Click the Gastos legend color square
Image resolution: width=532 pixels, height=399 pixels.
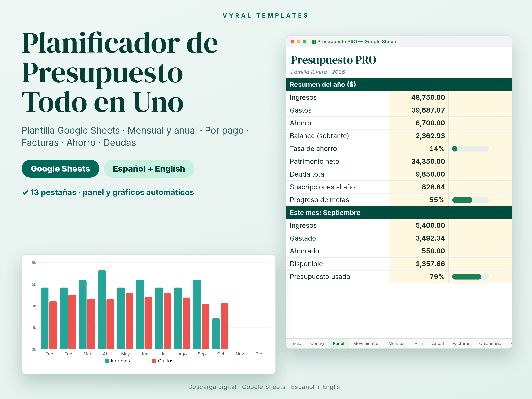[x=154, y=361]
